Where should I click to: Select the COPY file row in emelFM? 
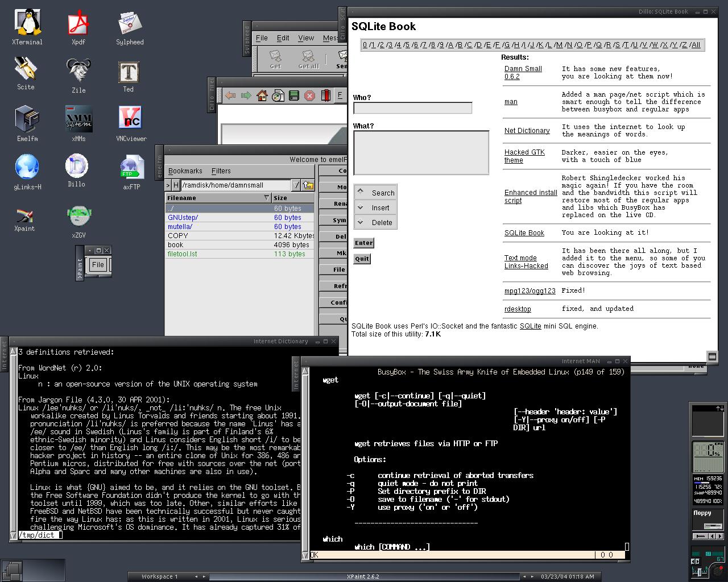[240, 236]
